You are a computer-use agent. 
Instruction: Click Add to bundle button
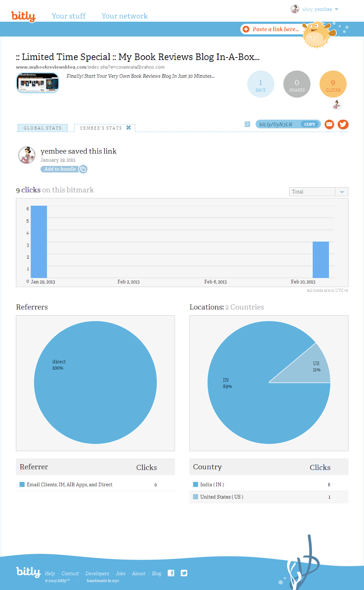[60, 169]
